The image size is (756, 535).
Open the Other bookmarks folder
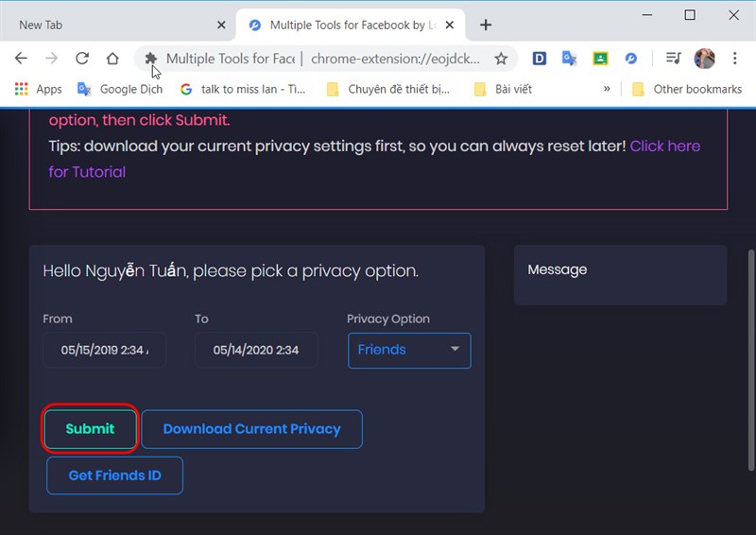[687, 89]
